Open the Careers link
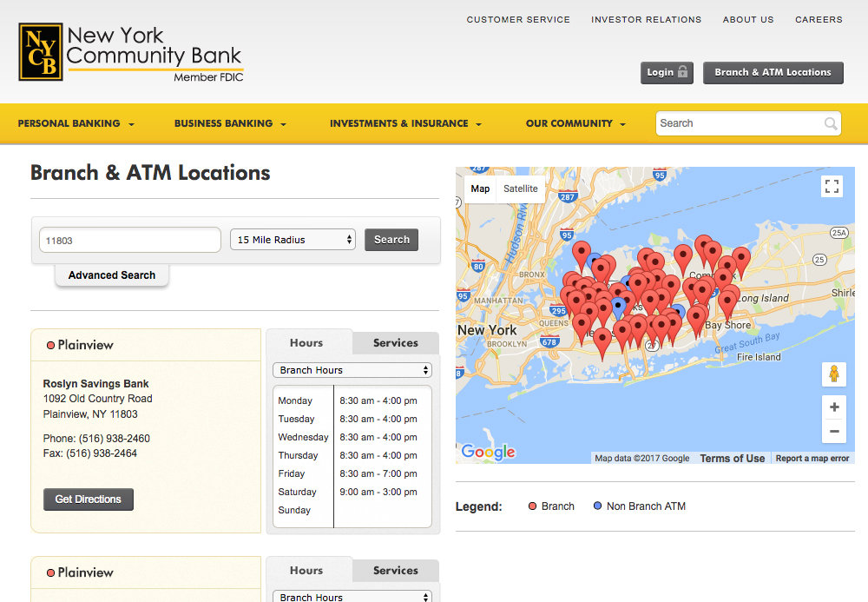This screenshot has height=602, width=868. (819, 19)
